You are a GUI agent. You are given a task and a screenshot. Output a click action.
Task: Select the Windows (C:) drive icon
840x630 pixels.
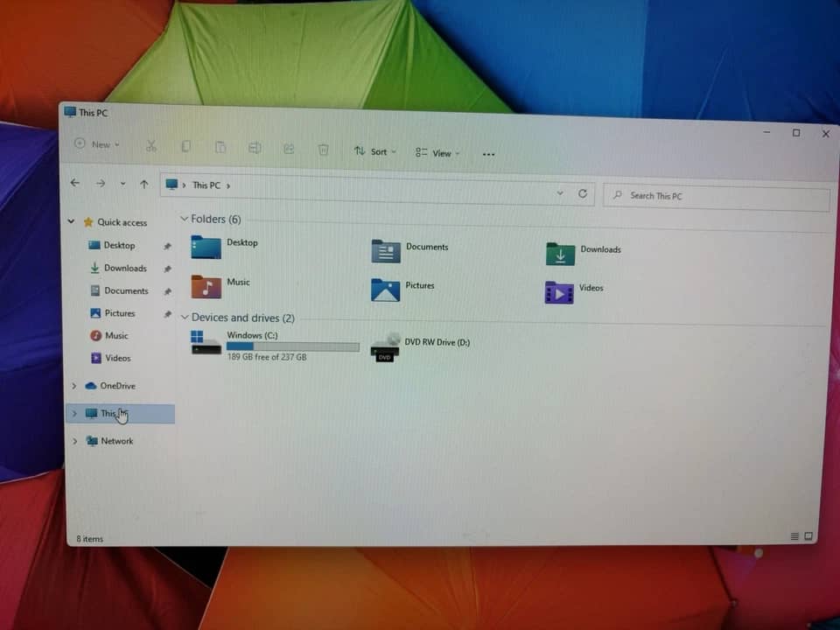tap(206, 343)
